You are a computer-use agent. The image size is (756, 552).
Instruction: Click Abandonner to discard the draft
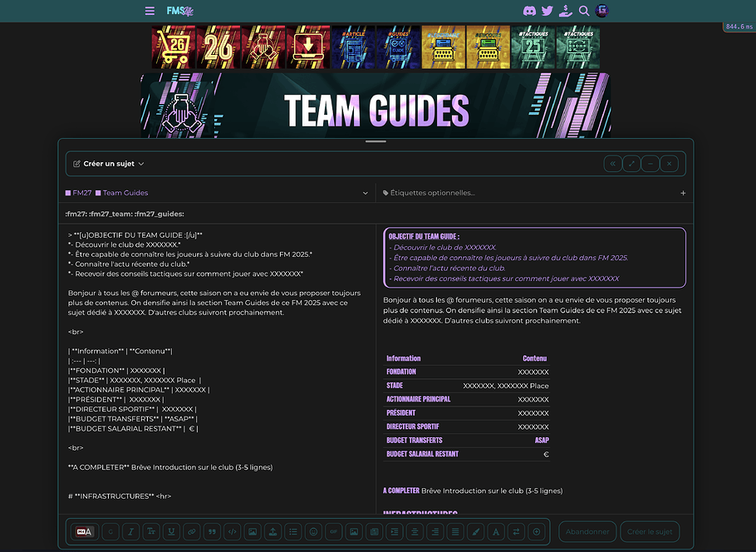[587, 532]
